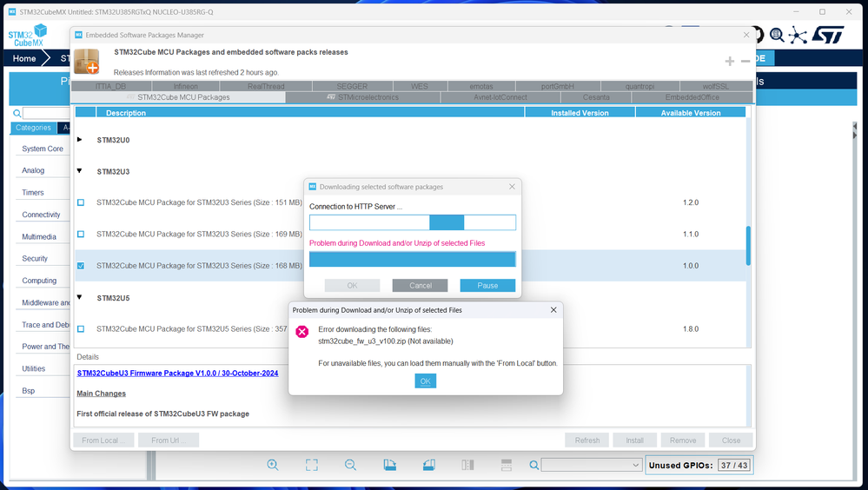Expand Multimedia category in left panel
This screenshot has width=868, height=490.
(x=39, y=237)
